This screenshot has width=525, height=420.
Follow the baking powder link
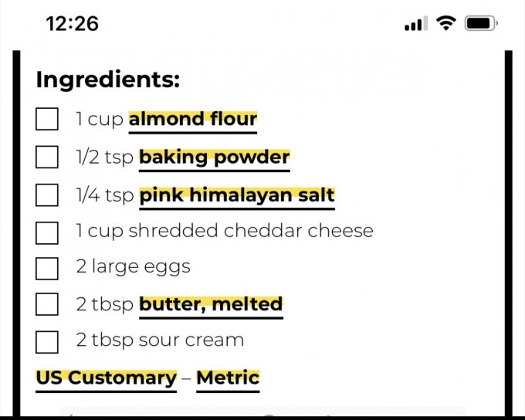pos(214,157)
